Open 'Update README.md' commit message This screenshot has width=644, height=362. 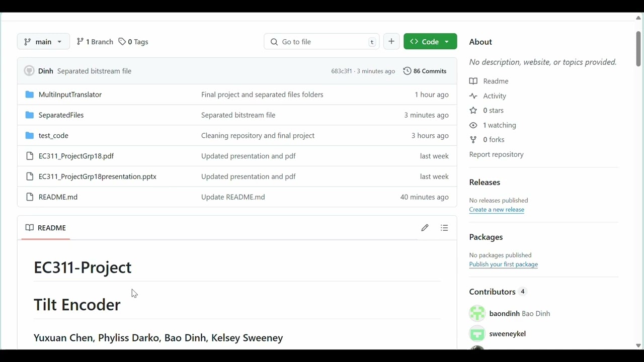pyautogui.click(x=233, y=197)
